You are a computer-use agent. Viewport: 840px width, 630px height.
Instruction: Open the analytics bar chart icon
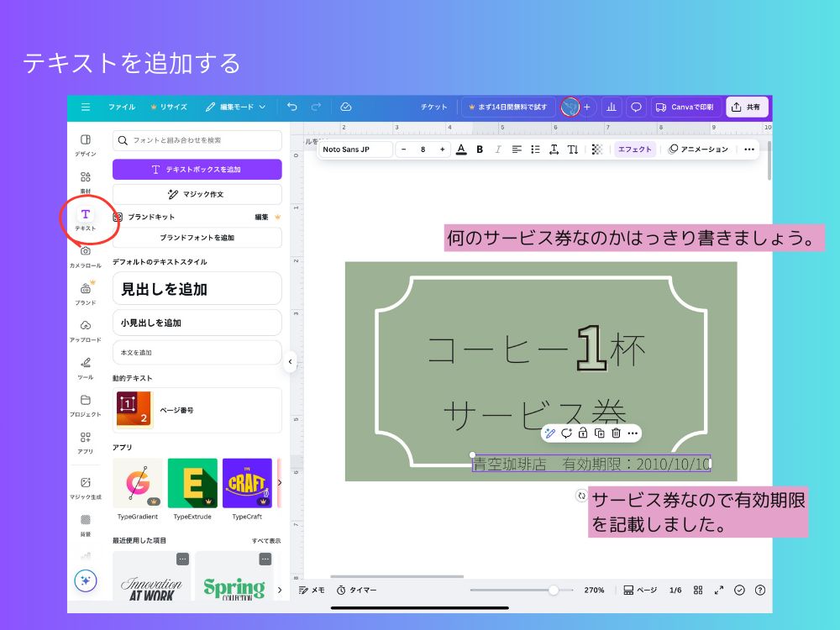tap(611, 107)
